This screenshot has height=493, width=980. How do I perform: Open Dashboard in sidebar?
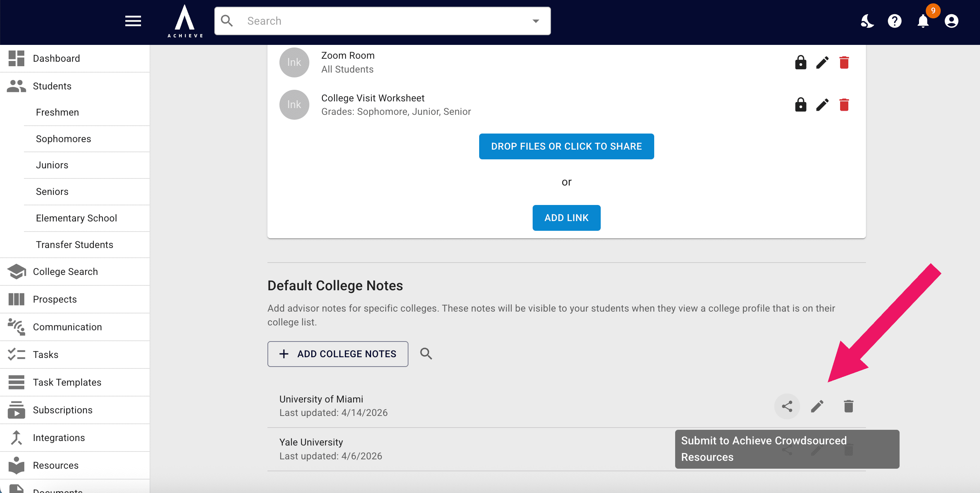click(75, 59)
